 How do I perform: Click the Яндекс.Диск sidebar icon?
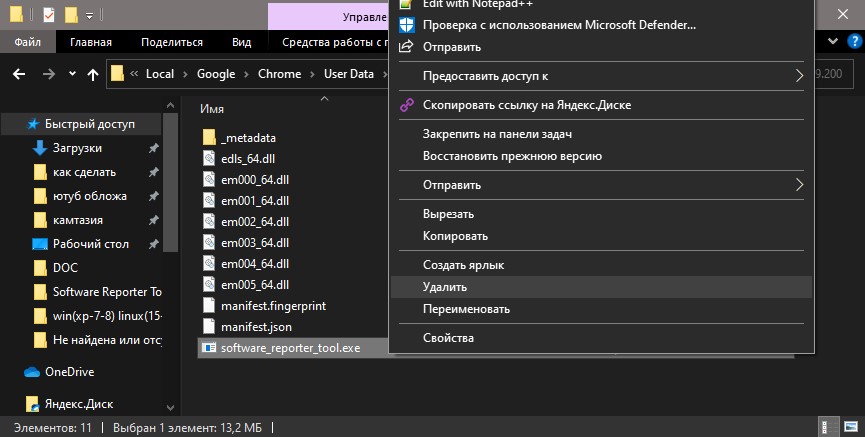(33, 404)
